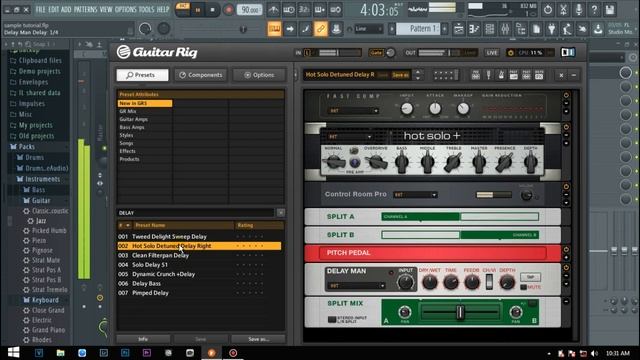Enable Stereo Input L/R Split checkbox
Image resolution: width=640 pixels, height=360 pixels.
tap(332, 319)
